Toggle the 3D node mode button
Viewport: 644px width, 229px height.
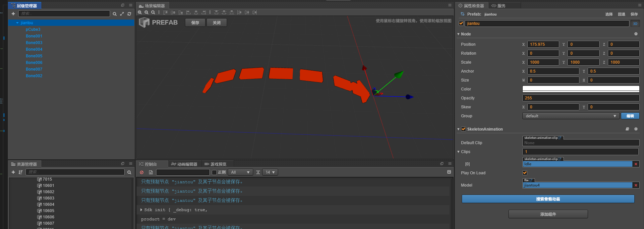[x=635, y=24]
